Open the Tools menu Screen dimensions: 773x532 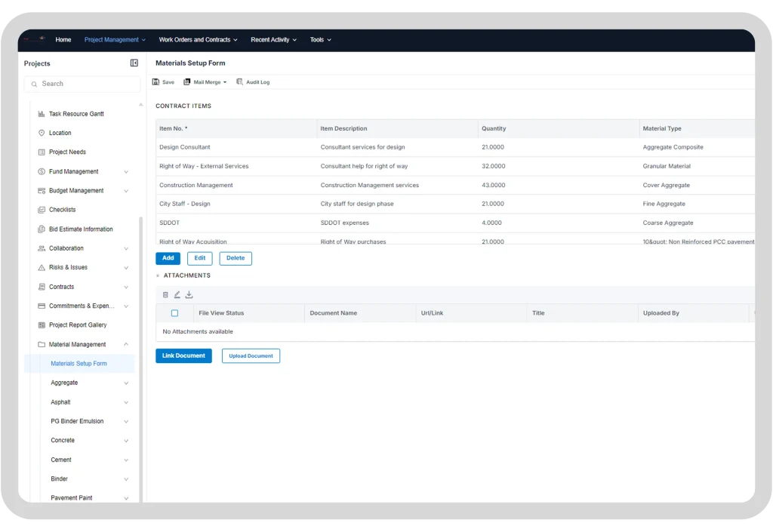(x=320, y=40)
